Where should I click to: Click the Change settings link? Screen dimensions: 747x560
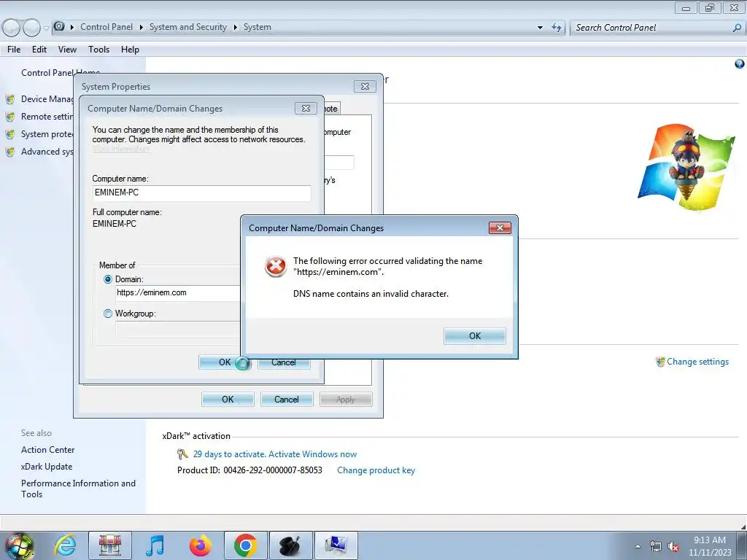coord(697,362)
